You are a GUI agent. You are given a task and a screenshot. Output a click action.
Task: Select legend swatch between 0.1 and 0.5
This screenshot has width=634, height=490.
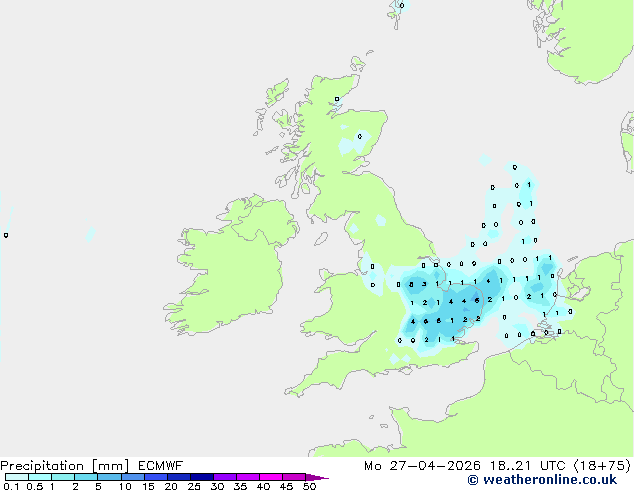pyautogui.click(x=17, y=477)
